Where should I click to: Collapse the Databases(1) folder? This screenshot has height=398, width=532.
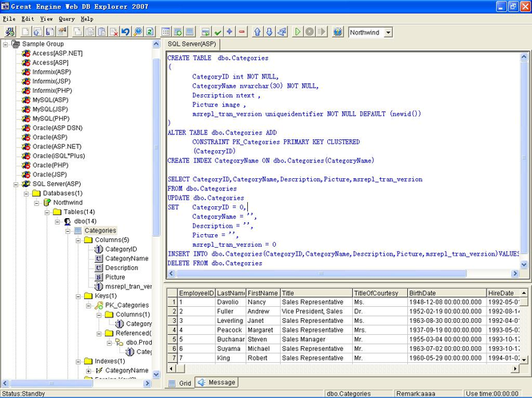(26, 193)
